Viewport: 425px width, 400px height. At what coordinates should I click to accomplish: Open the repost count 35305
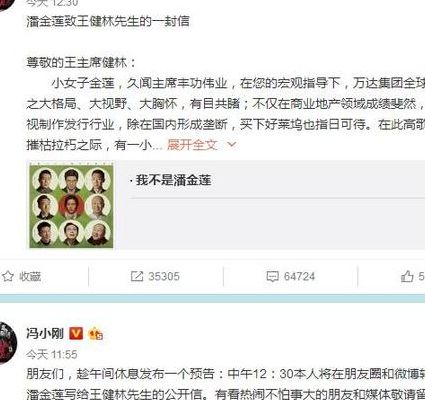164,276
